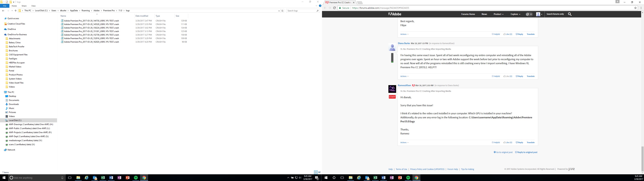
Task: Switch Explorer to details view
Action: pyautogui.click(x=316, y=172)
